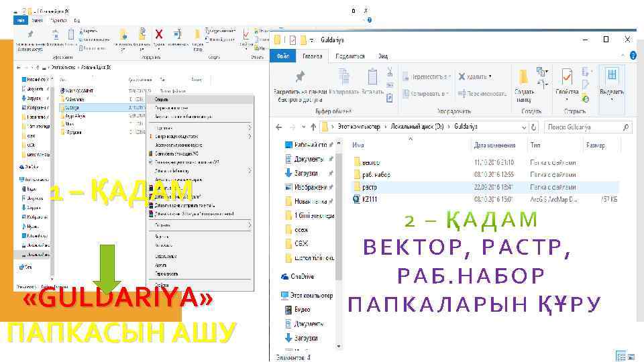Viewport: 644px width, 362px height.
Task: Click Создать папку folder icon in Guldariya ribbon
Action: (x=523, y=77)
